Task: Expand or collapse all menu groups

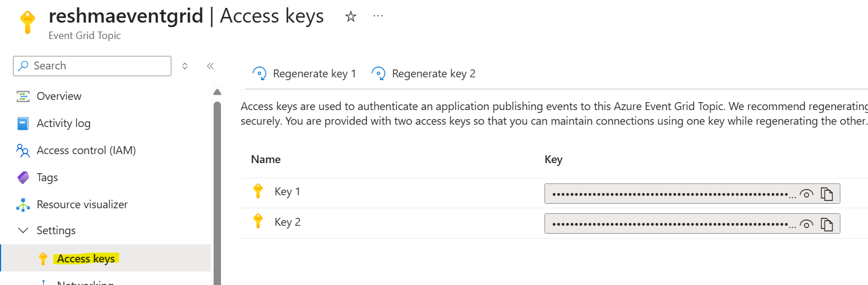Action: (185, 66)
